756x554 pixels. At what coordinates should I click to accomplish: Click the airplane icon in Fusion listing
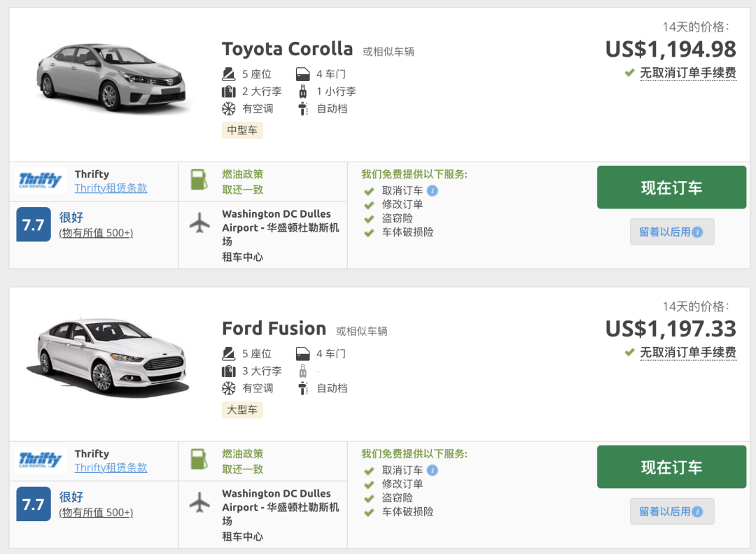199,502
